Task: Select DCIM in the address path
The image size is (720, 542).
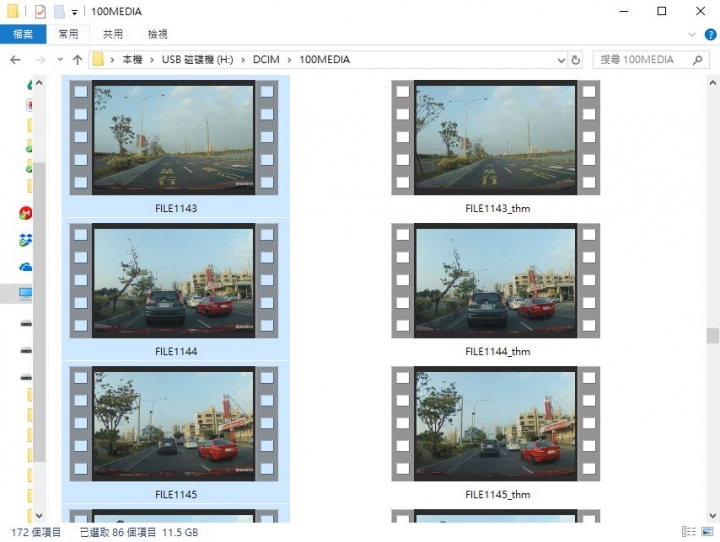Action: [266, 60]
